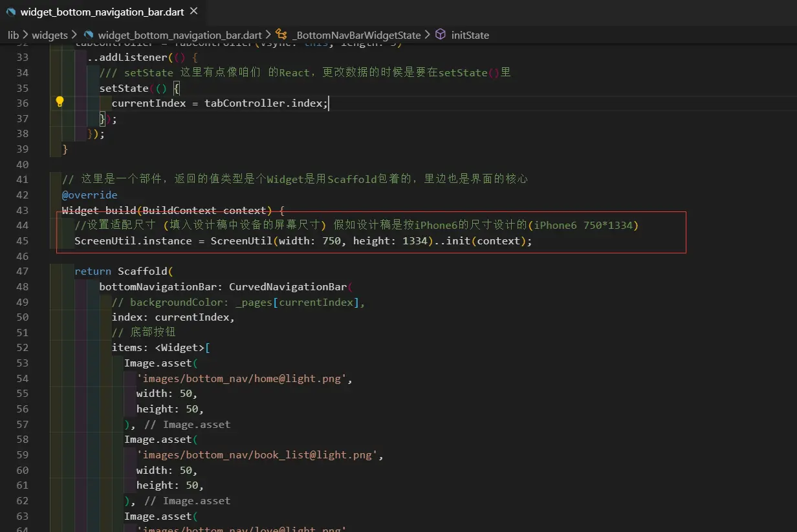The image size is (797, 532).
Task: Close the widget_bottom_navigation_bar.dart tab
Action: click(192, 11)
